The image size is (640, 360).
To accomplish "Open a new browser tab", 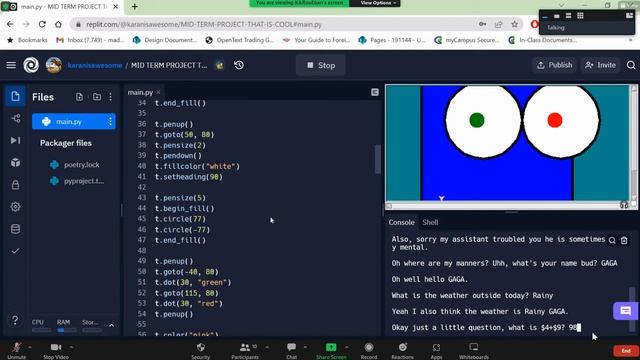I will pos(134,7).
